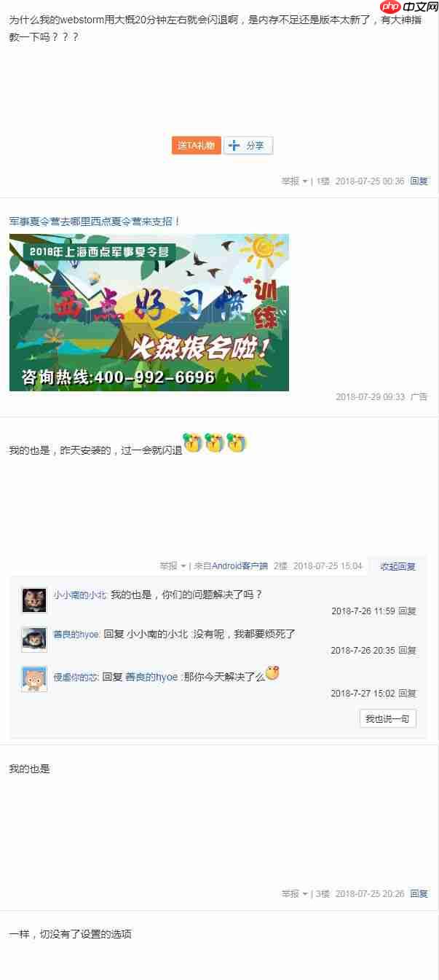Collapse replies with 收起回复

pos(398,566)
